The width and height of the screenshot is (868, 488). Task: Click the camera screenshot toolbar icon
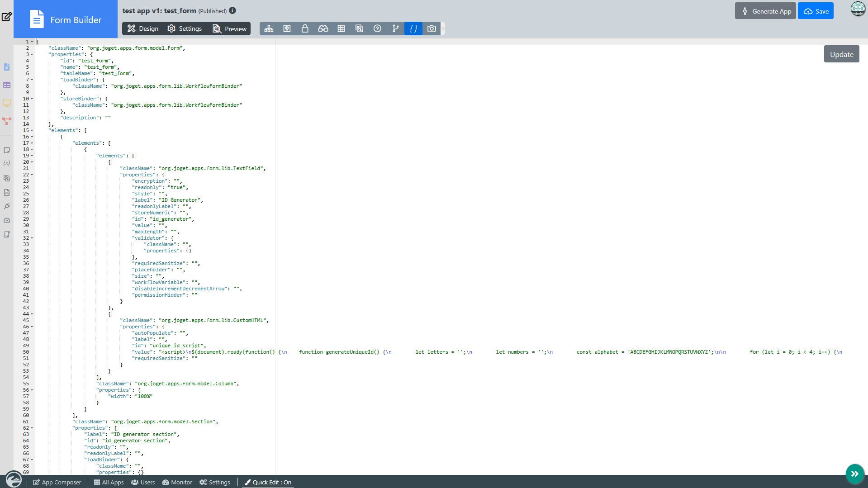(x=432, y=28)
